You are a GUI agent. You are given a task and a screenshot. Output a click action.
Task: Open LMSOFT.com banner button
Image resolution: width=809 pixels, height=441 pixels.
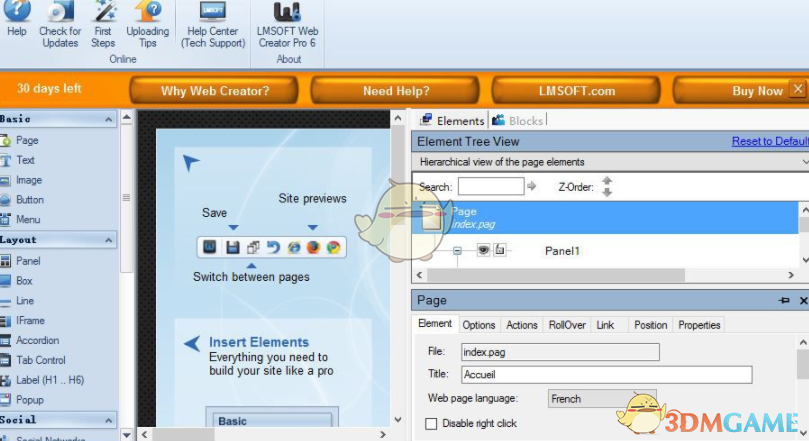577,91
